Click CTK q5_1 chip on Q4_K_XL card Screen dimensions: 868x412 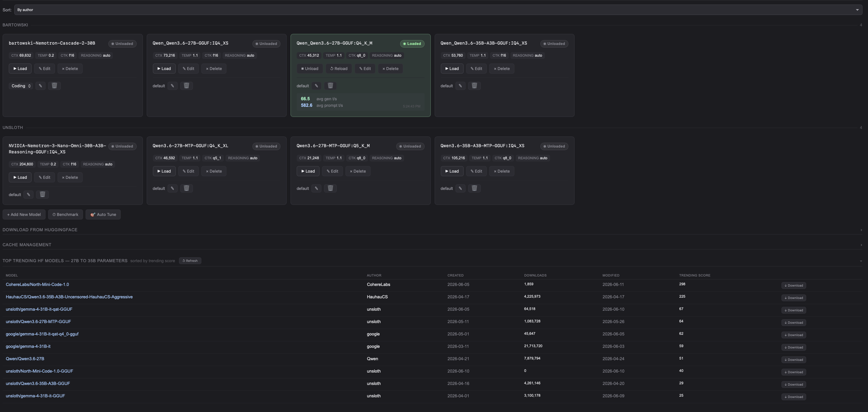coord(213,158)
